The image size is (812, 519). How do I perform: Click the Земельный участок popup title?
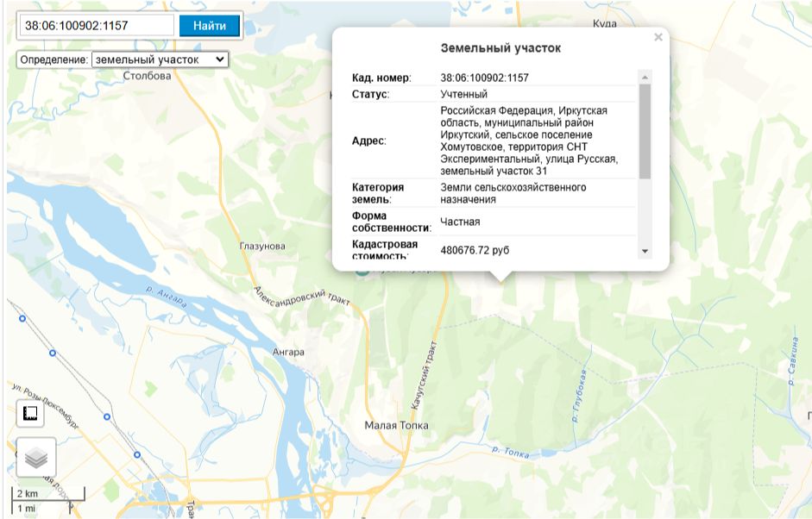[500, 48]
